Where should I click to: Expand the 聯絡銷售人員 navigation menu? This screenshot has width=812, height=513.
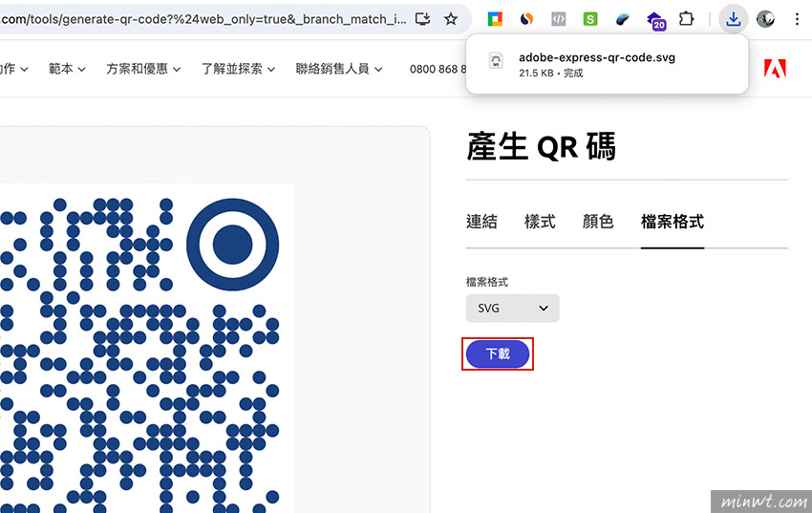tap(339, 69)
